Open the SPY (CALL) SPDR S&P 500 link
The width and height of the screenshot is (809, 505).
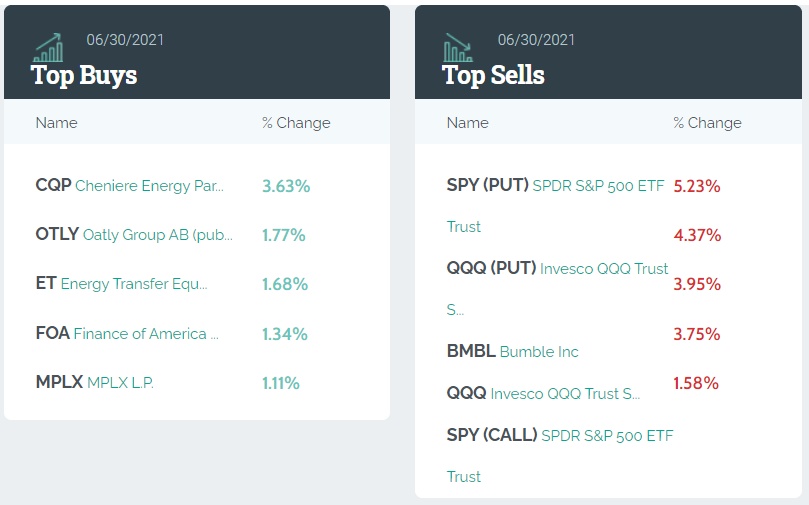pyautogui.click(x=560, y=435)
